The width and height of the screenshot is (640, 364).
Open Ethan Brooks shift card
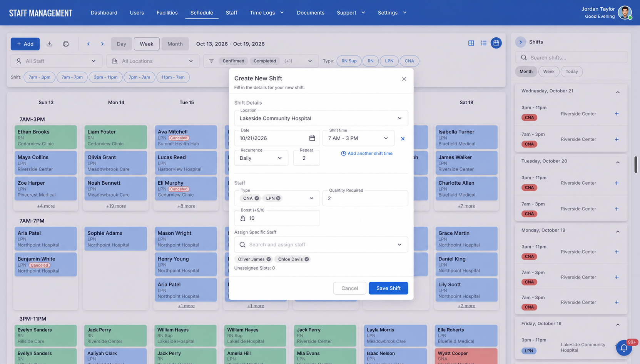(46, 137)
